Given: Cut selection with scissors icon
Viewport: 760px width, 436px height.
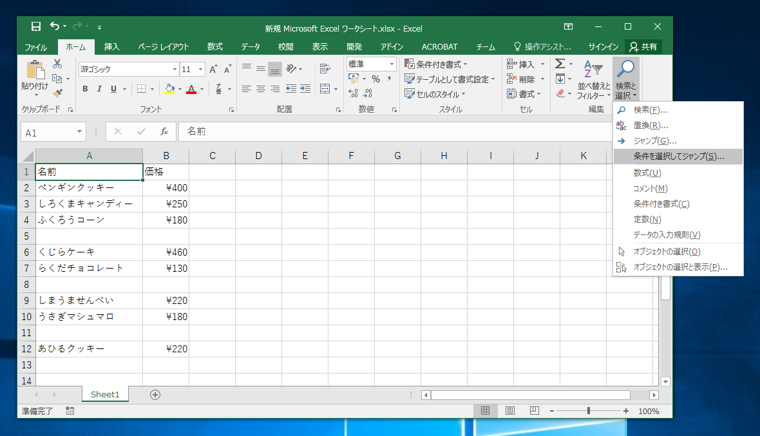Looking at the screenshot, I should 57,63.
